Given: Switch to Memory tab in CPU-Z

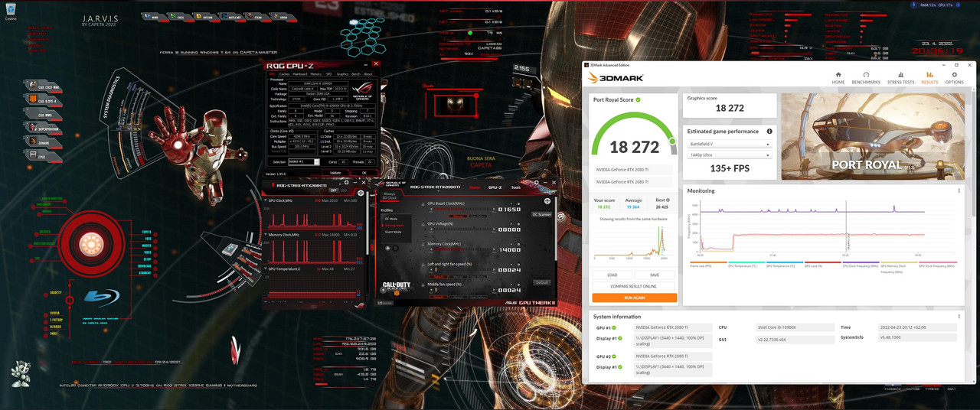Looking at the screenshot, I should coord(316,74).
